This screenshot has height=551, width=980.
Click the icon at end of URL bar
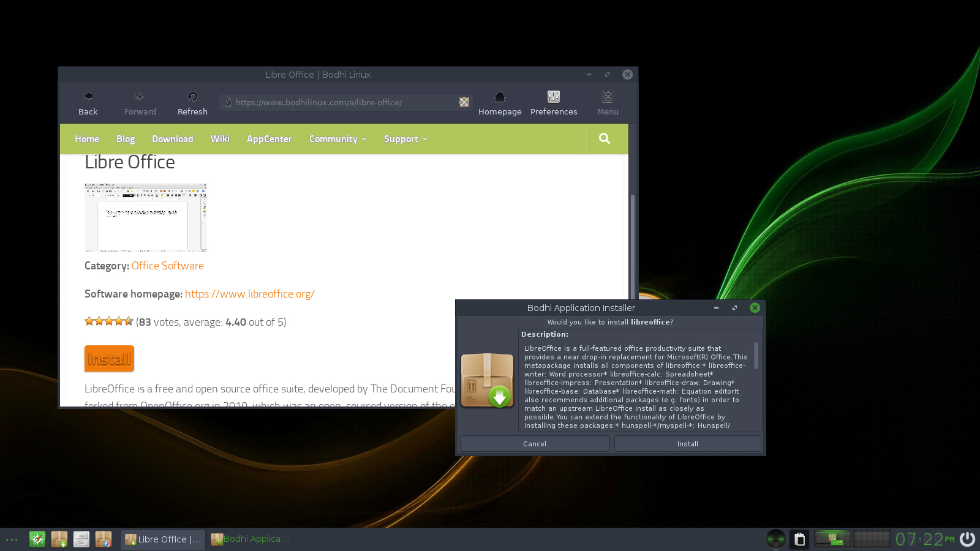[464, 102]
